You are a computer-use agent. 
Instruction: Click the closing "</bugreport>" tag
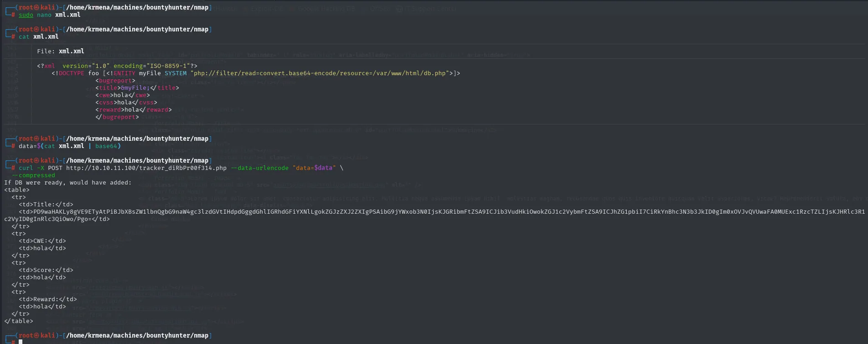(x=117, y=117)
